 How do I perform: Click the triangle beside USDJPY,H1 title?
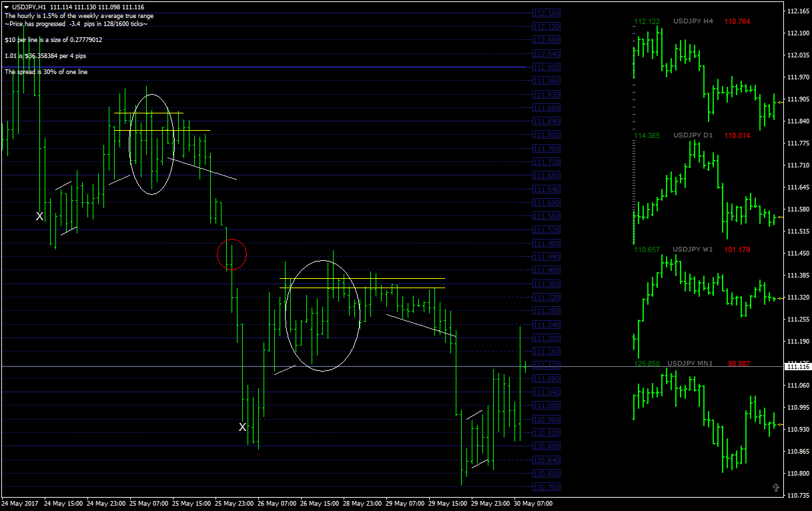coord(6,7)
